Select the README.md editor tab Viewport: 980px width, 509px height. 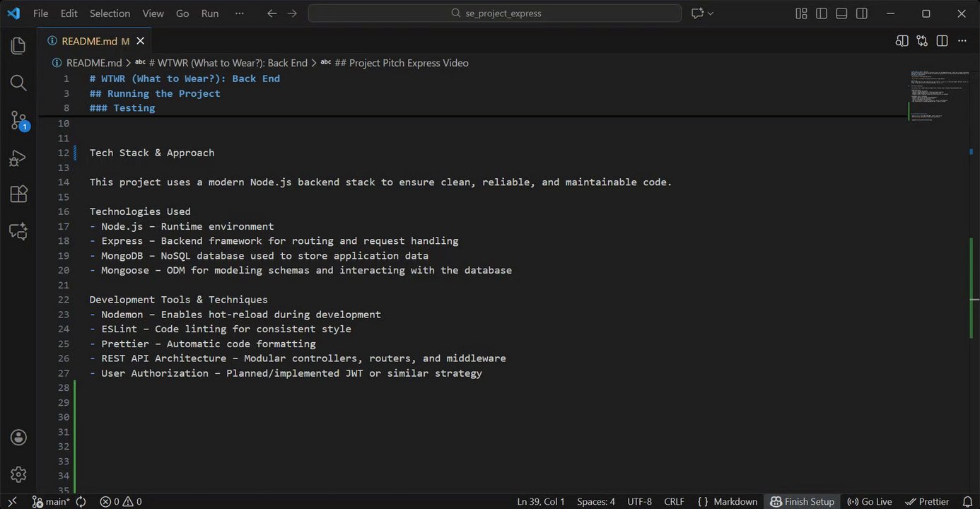[x=95, y=41]
